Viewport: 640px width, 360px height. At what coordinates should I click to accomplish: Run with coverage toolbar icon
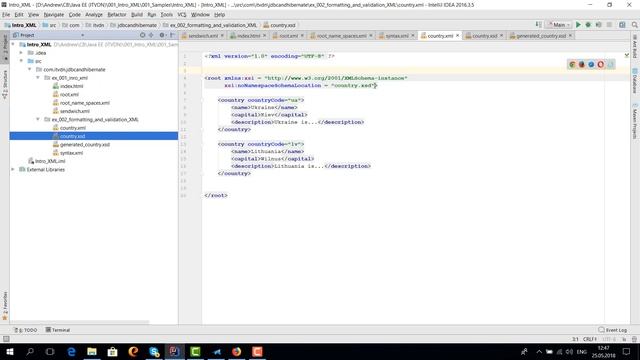(598, 25)
